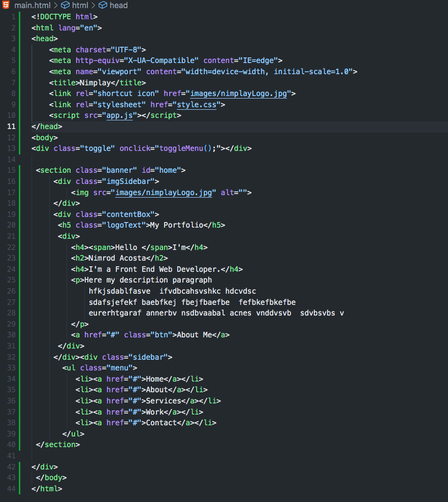Click the element icon next to head breadcrumb
448x502 pixels.
point(103,5)
